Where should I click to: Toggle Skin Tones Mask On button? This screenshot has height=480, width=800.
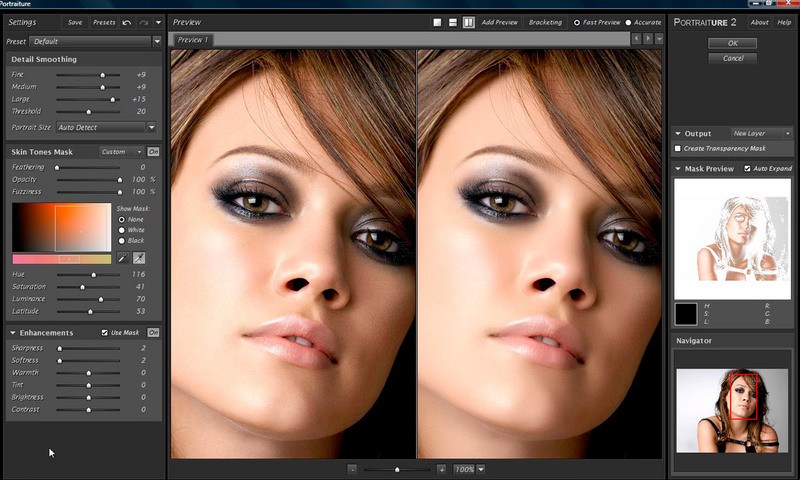(x=153, y=152)
